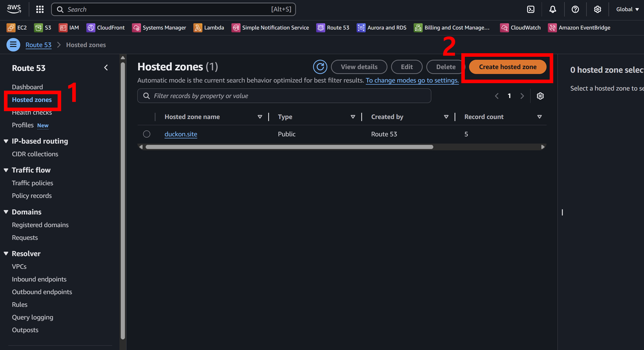Image resolution: width=644 pixels, height=350 pixels.
Task: Click the Delete button
Action: coord(446,67)
